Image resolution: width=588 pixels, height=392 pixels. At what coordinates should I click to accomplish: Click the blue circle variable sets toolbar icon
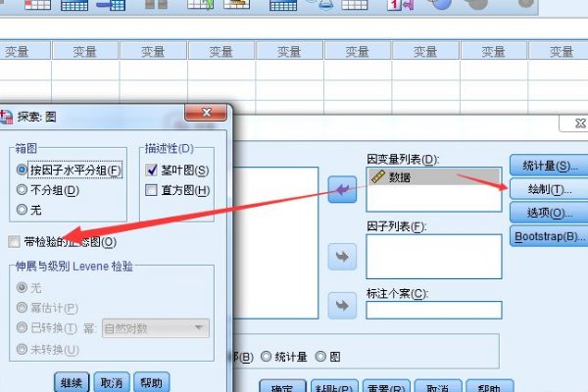click(441, 5)
